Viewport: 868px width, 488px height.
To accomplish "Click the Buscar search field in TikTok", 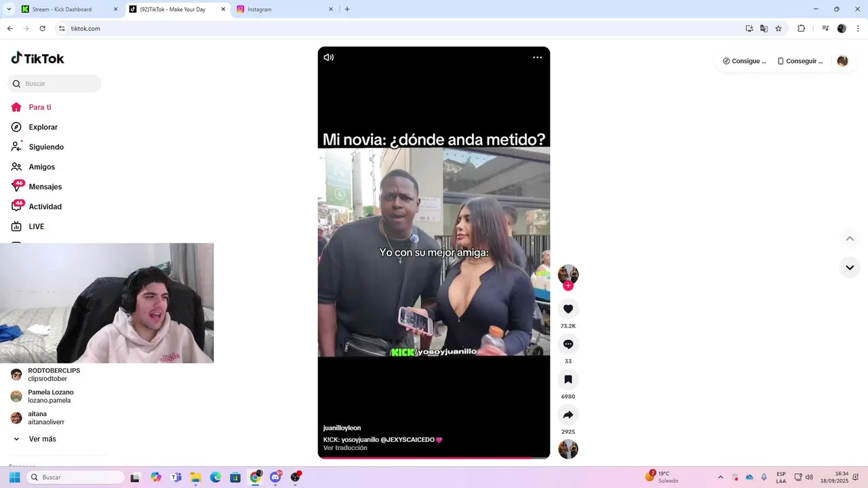I will pos(54,84).
